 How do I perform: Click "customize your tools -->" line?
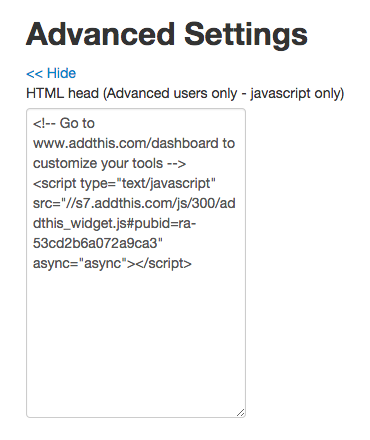click(109, 163)
